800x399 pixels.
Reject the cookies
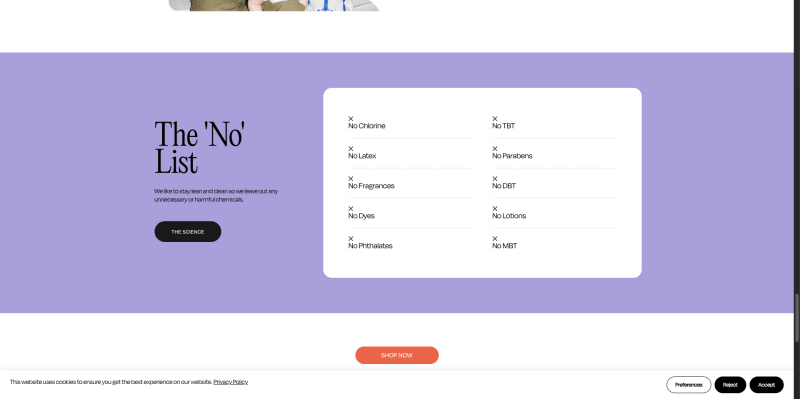(730, 385)
